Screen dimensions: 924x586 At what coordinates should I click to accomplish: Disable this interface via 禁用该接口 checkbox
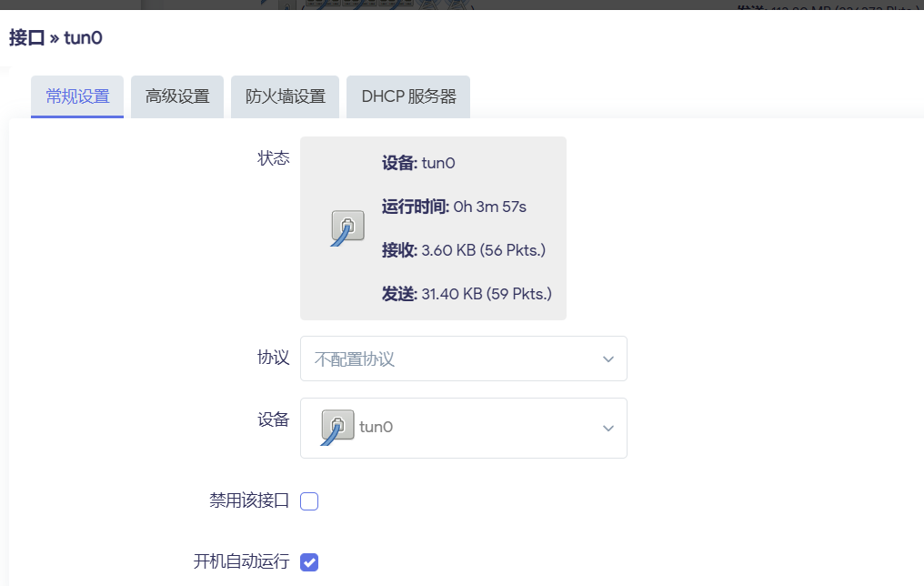pos(309,501)
